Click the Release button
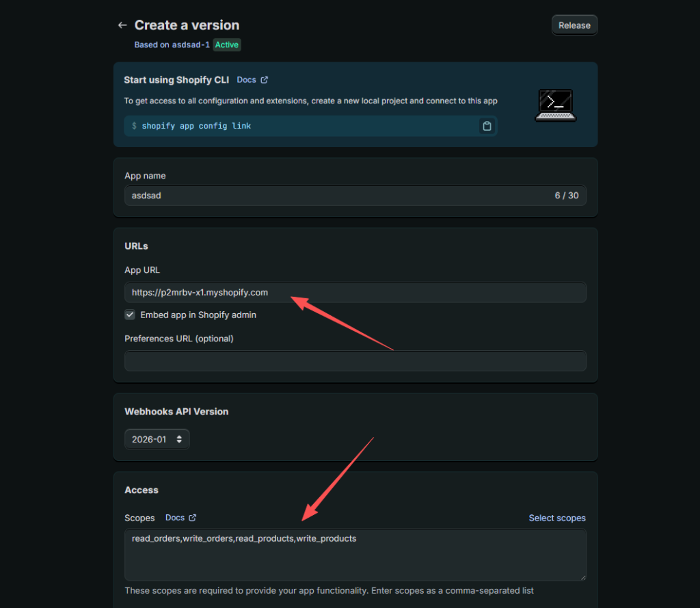This screenshot has height=608, width=700. [574, 25]
